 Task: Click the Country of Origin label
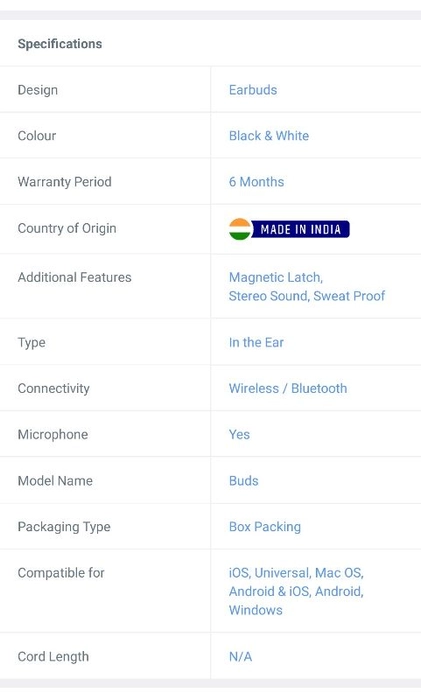(67, 228)
